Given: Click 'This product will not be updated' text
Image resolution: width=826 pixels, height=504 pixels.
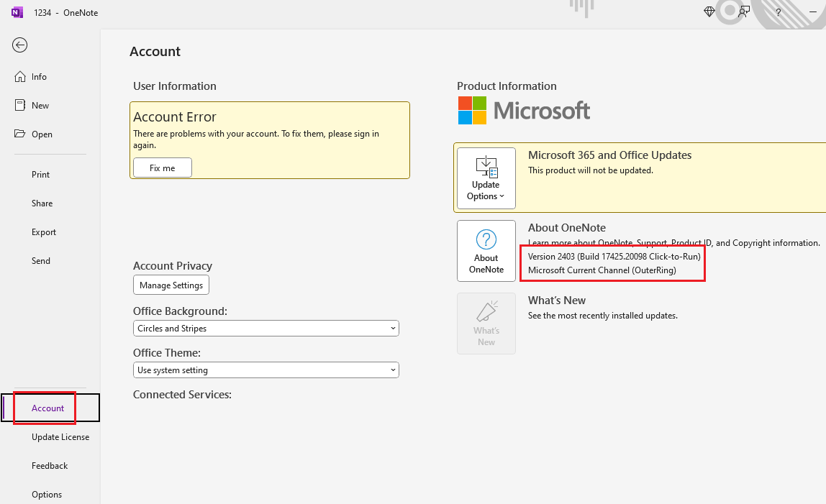Looking at the screenshot, I should (591, 170).
